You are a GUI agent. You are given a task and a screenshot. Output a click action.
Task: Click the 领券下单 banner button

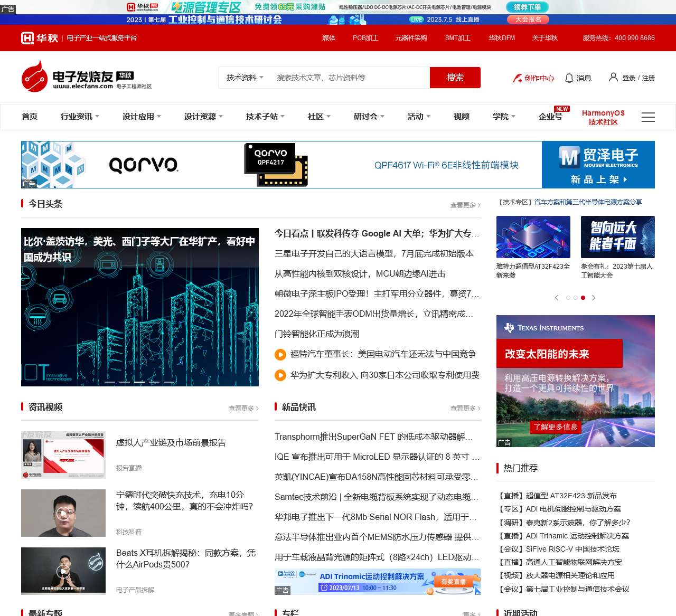[527, 7]
